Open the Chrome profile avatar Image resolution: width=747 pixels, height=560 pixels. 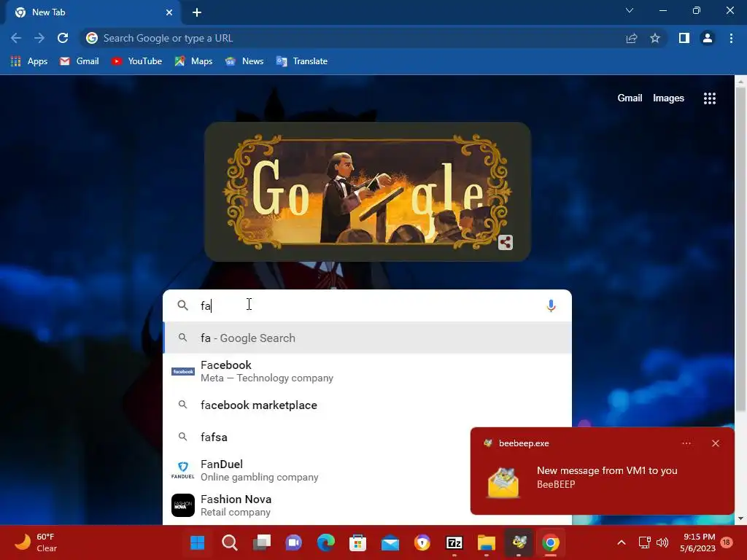pos(708,38)
